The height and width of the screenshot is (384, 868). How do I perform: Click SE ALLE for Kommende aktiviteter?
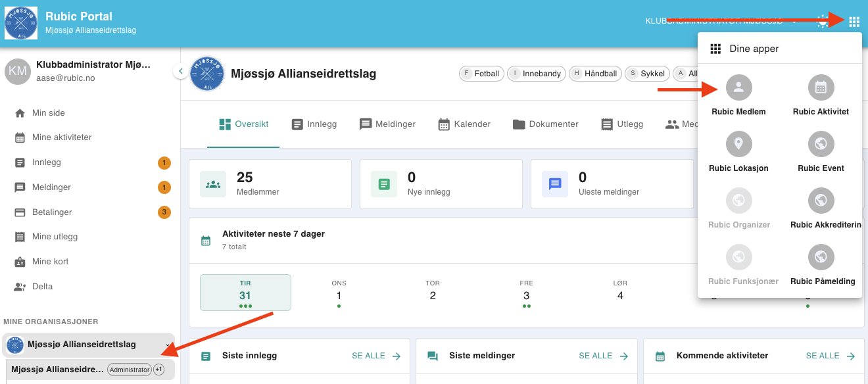tap(831, 356)
